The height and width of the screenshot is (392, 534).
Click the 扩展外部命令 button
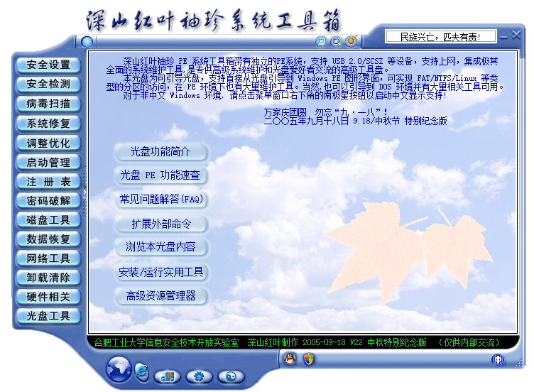coord(160,224)
